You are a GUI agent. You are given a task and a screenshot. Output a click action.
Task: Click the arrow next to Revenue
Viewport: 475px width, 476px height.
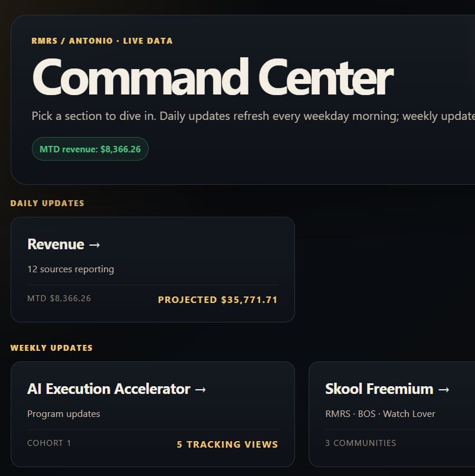(x=94, y=244)
